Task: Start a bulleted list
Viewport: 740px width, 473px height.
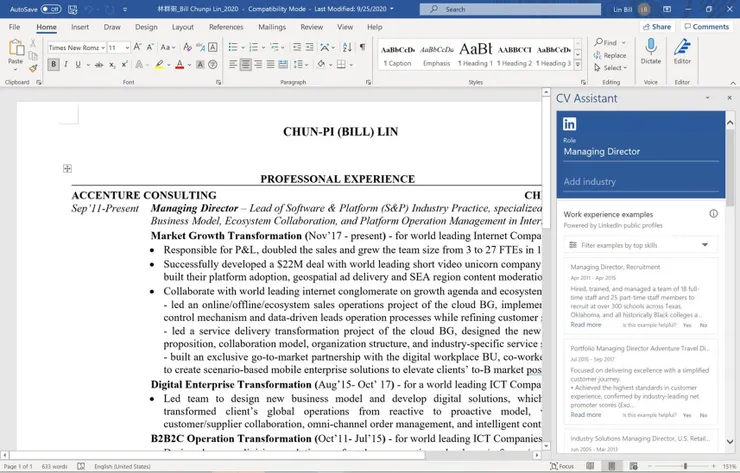Action: pyautogui.click(x=233, y=47)
